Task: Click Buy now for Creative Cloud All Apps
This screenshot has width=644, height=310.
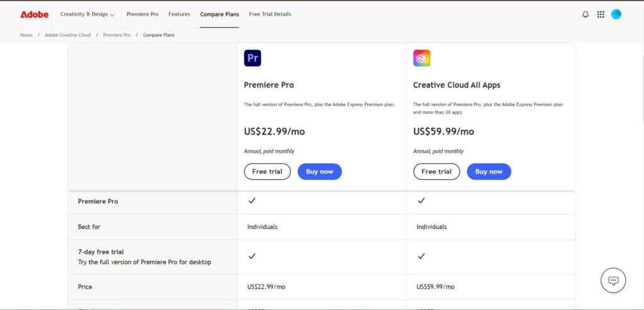Action: click(489, 172)
